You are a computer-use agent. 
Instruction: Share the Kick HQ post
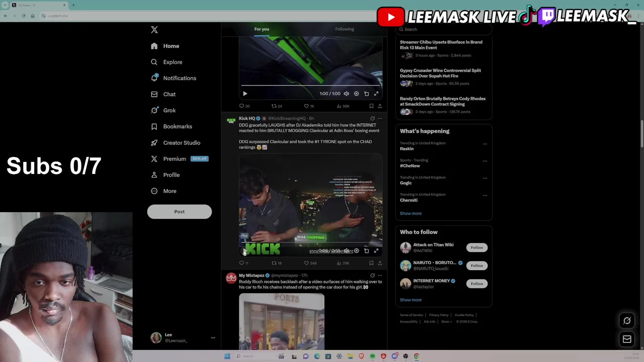point(380,263)
